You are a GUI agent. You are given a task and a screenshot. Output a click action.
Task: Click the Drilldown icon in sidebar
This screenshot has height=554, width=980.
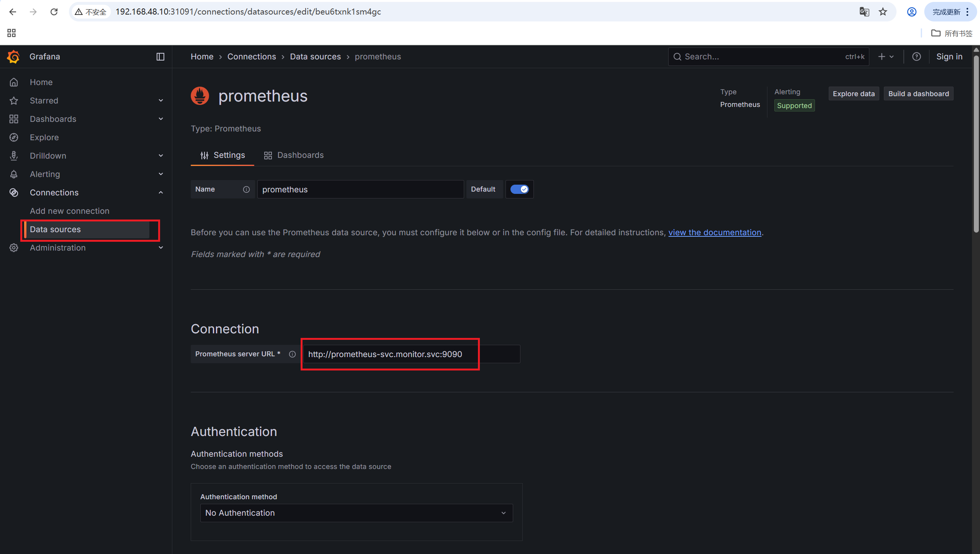(14, 156)
